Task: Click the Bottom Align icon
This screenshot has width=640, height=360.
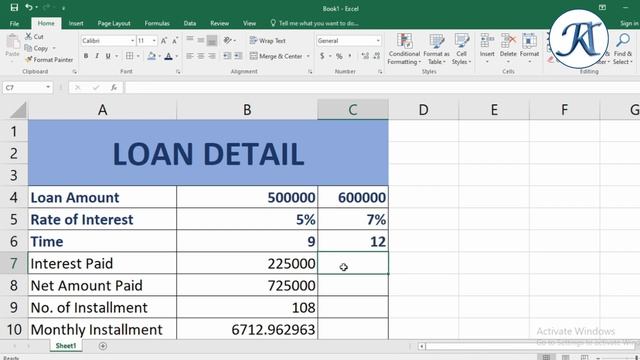Action: [x=212, y=40]
